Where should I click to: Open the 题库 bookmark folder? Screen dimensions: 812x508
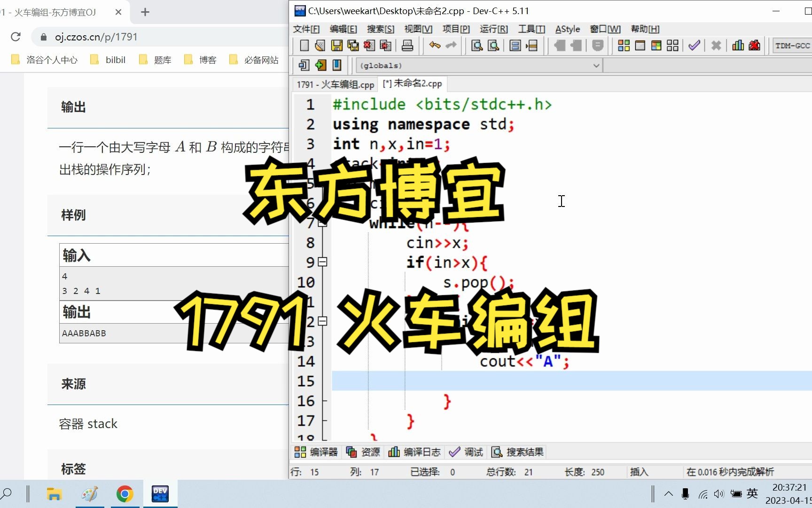click(156, 60)
